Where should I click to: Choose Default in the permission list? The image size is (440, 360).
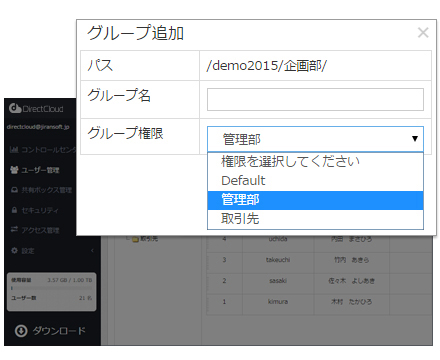(315, 181)
